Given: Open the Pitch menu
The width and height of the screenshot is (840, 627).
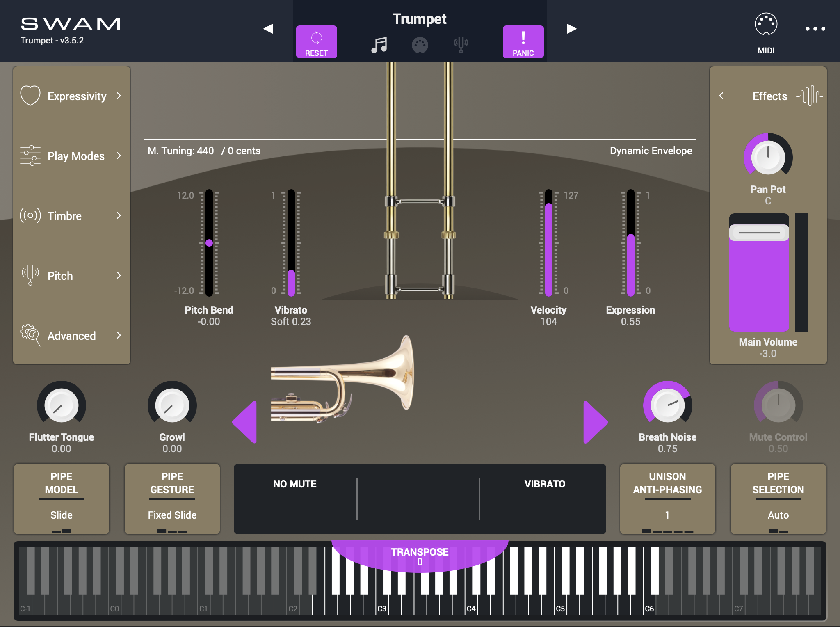Looking at the screenshot, I should click(x=60, y=276).
